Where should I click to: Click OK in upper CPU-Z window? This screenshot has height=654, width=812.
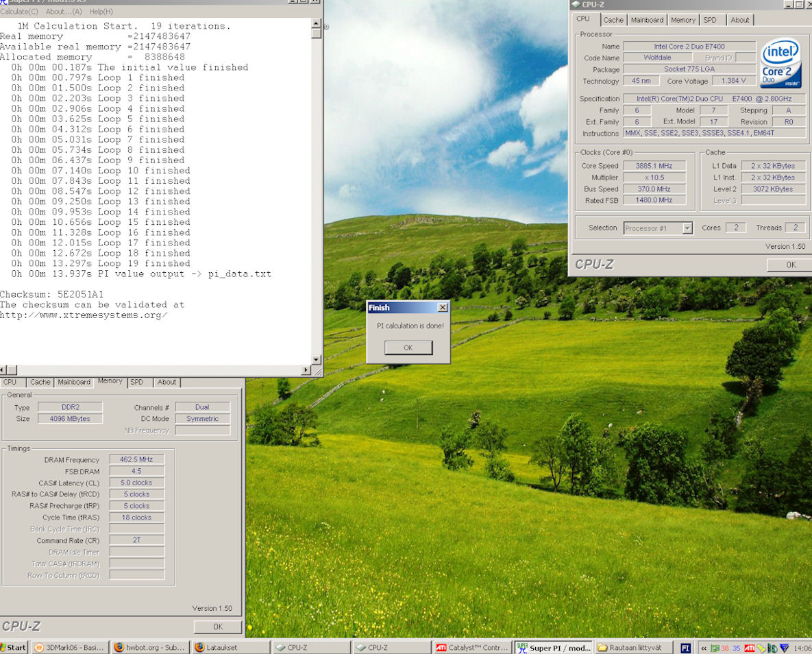(791, 265)
